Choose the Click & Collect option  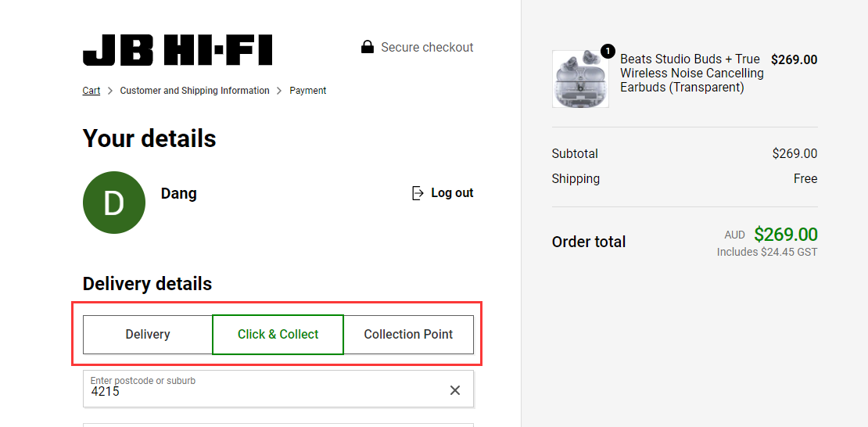(278, 335)
